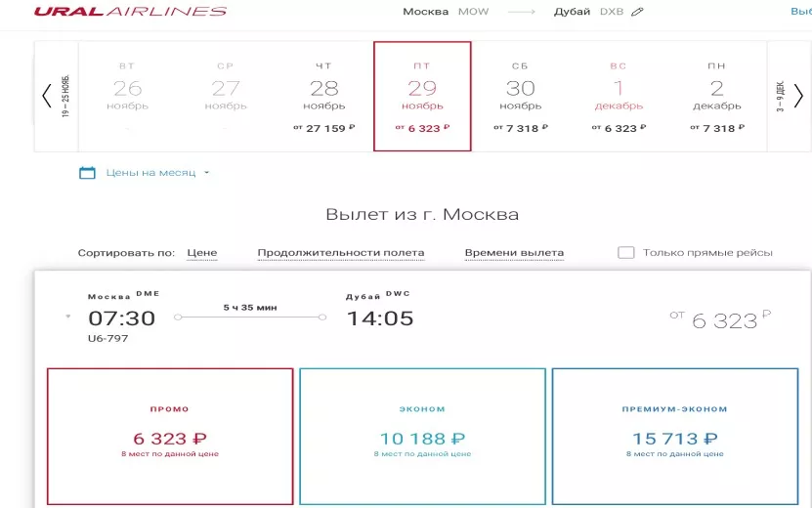
Task: Click the calendar icon for monthly prices
Action: click(87, 173)
